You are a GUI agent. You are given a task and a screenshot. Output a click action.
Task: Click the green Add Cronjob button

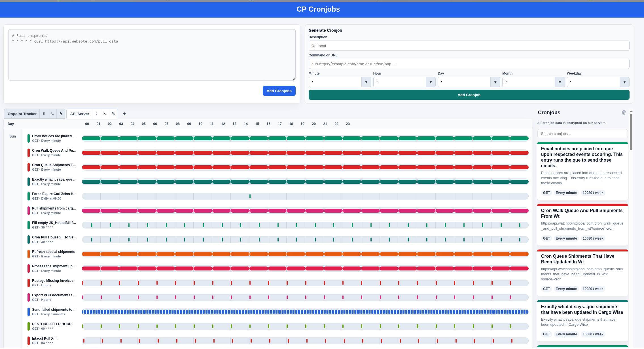469,95
